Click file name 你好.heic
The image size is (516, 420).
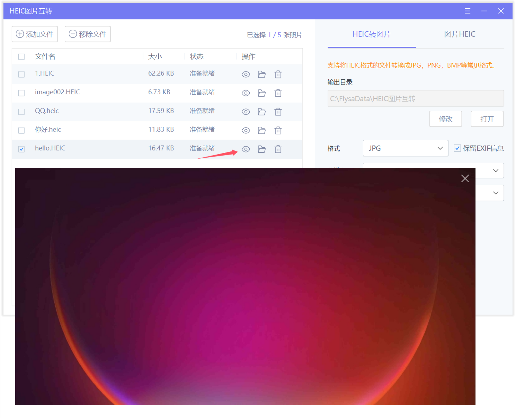48,130
